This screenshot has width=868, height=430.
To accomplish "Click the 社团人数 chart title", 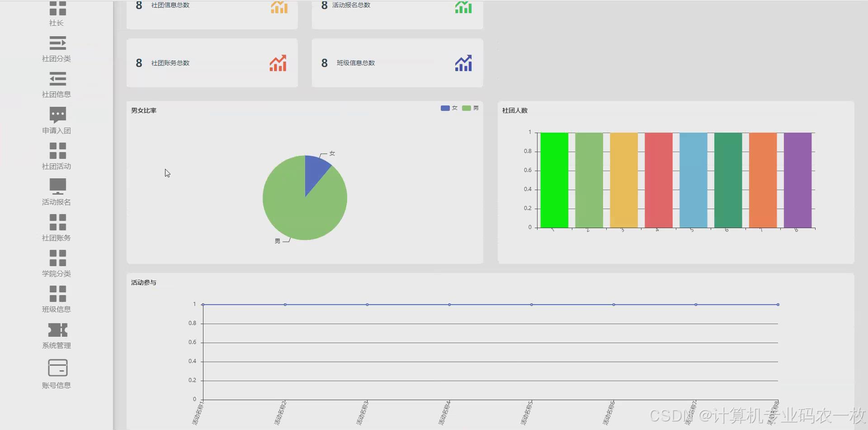I will 515,111.
